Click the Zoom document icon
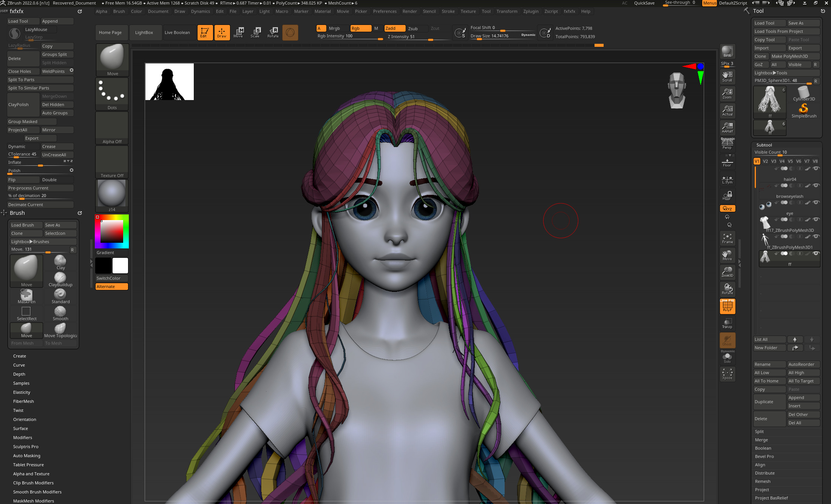The height and width of the screenshot is (504, 831). (x=727, y=93)
